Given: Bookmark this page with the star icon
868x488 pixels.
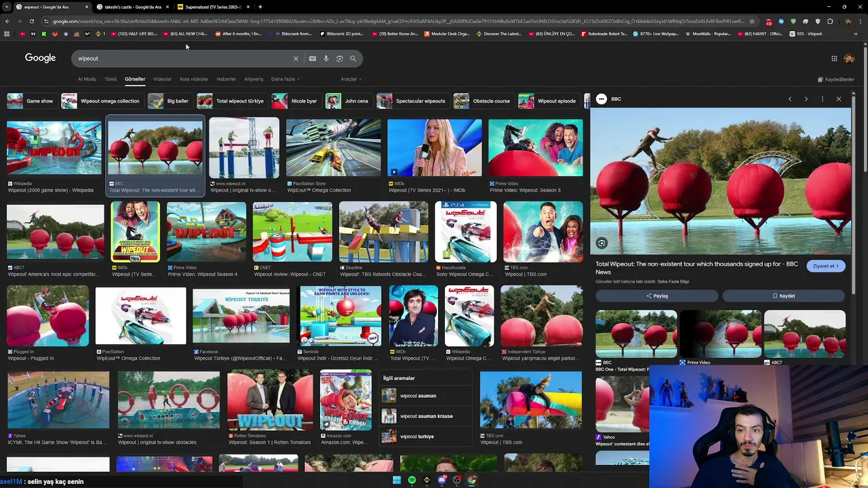Looking at the screenshot, I should (751, 21).
